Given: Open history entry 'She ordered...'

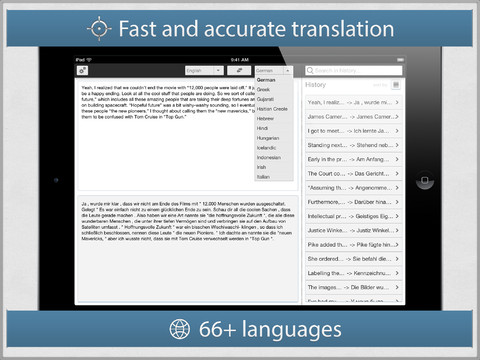Looking at the screenshot, I should pos(354,259).
